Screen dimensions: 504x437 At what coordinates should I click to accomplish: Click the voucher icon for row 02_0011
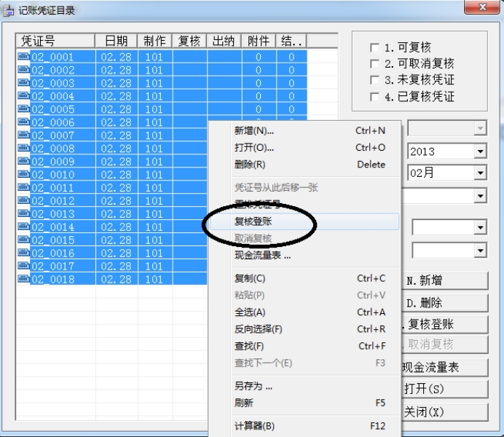pyautogui.click(x=23, y=187)
